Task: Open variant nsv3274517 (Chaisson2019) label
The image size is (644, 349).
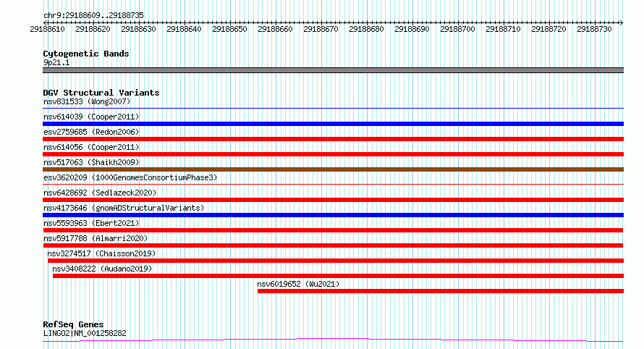Action: click(x=101, y=253)
